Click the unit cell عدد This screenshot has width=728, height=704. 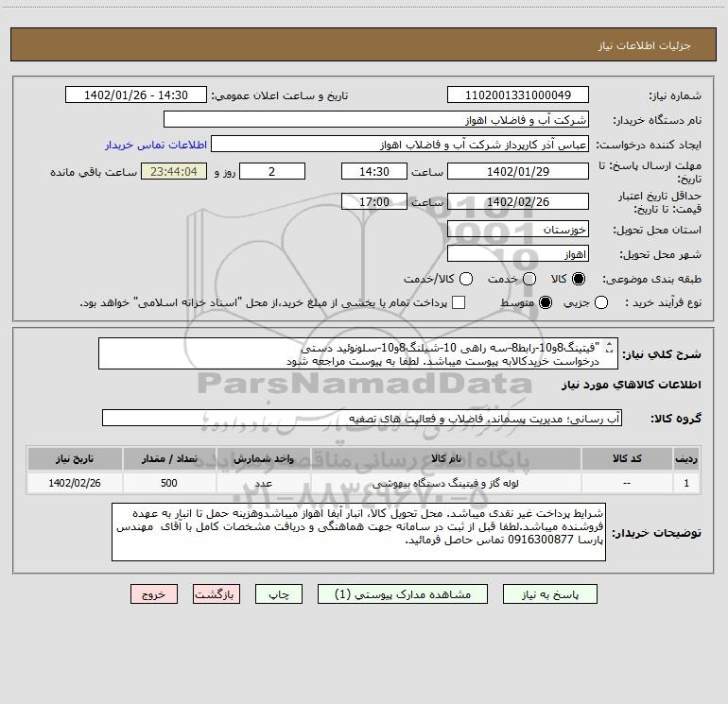click(x=263, y=483)
